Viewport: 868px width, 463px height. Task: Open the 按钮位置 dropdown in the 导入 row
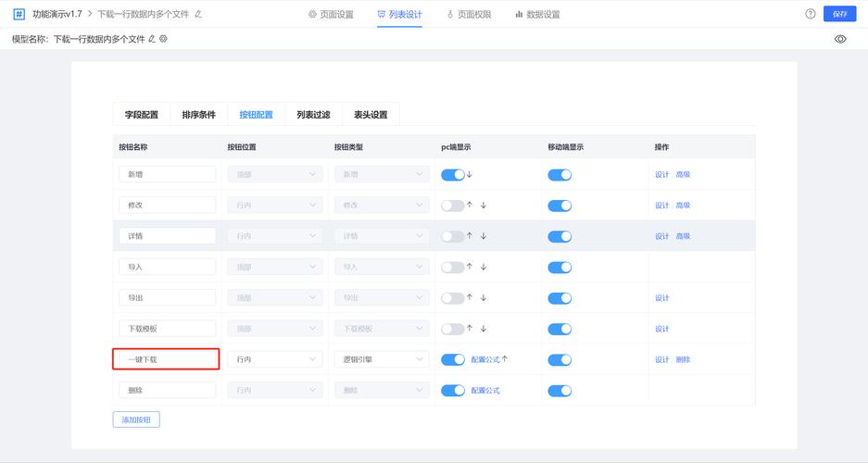coord(274,267)
